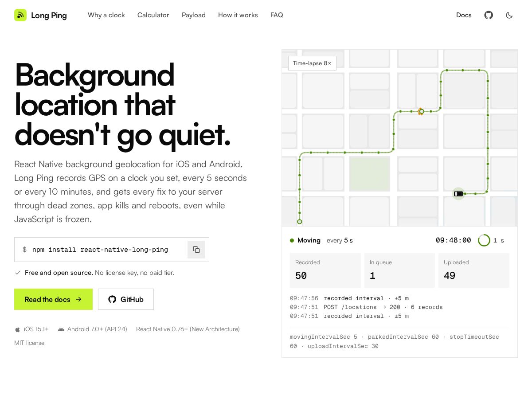Click the Android icon next to Android 7.0+
This screenshot has height=399, width=532.
point(61,329)
